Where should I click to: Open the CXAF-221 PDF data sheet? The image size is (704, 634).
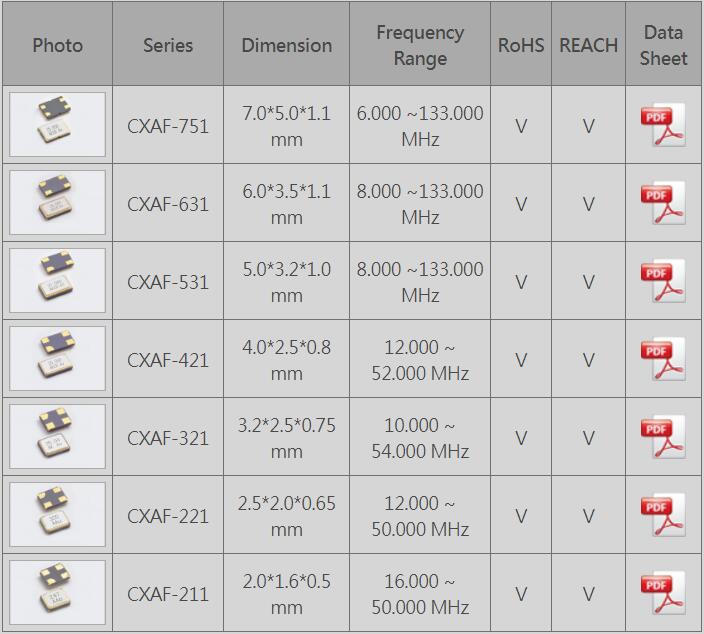tap(662, 515)
